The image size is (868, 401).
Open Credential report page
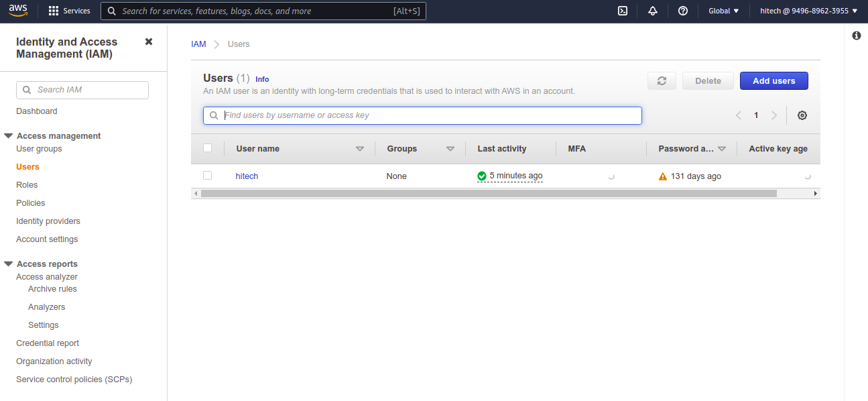(48, 343)
